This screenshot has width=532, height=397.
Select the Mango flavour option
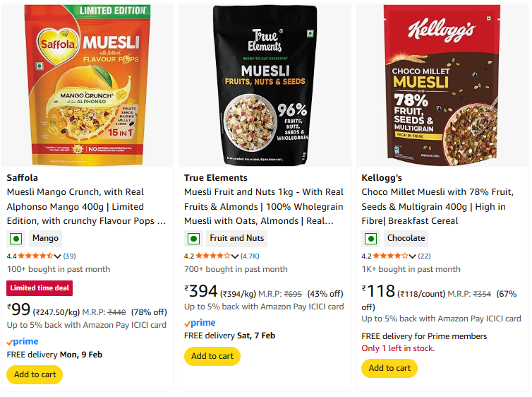(x=45, y=239)
